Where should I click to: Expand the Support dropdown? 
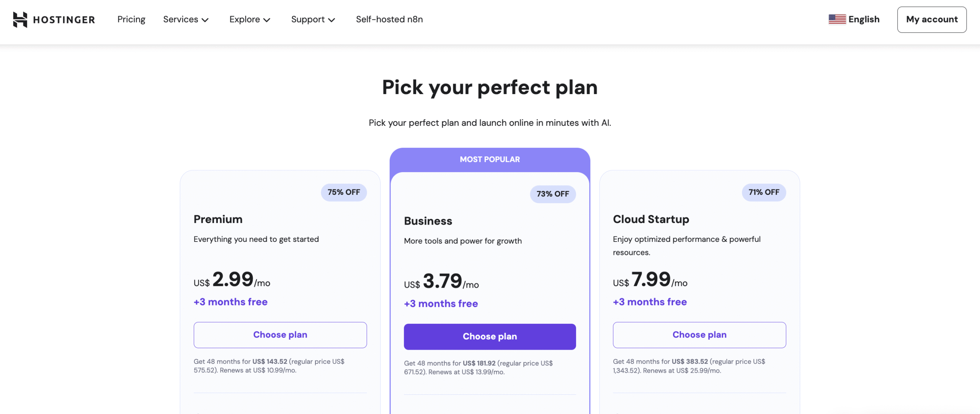coord(313,19)
